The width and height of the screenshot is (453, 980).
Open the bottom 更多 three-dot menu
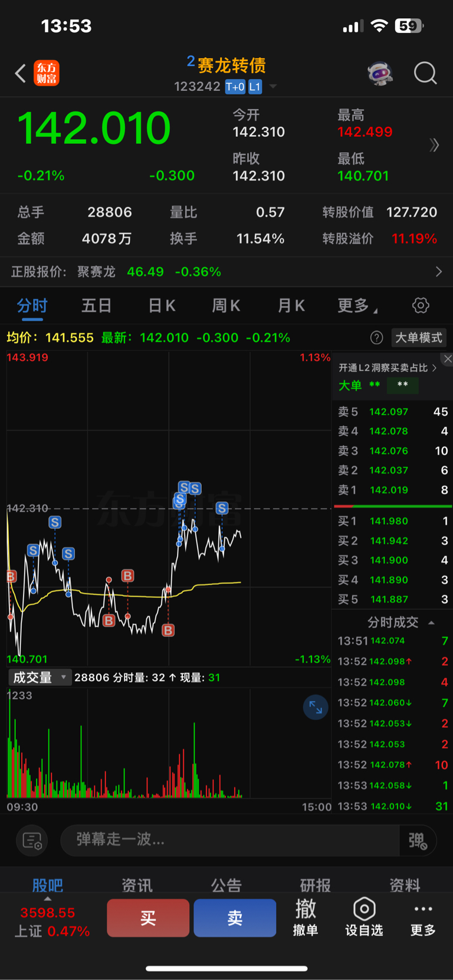pos(423,919)
